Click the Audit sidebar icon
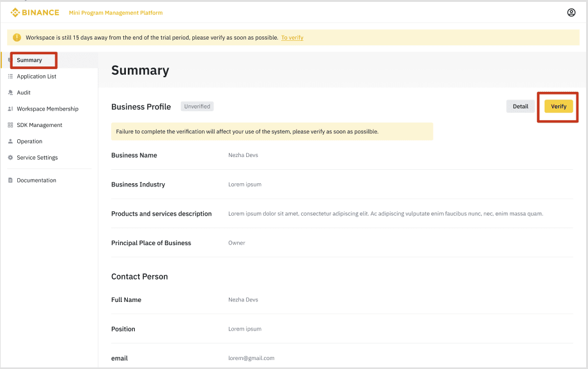Screen dimensions: 588x369 tap(10, 93)
